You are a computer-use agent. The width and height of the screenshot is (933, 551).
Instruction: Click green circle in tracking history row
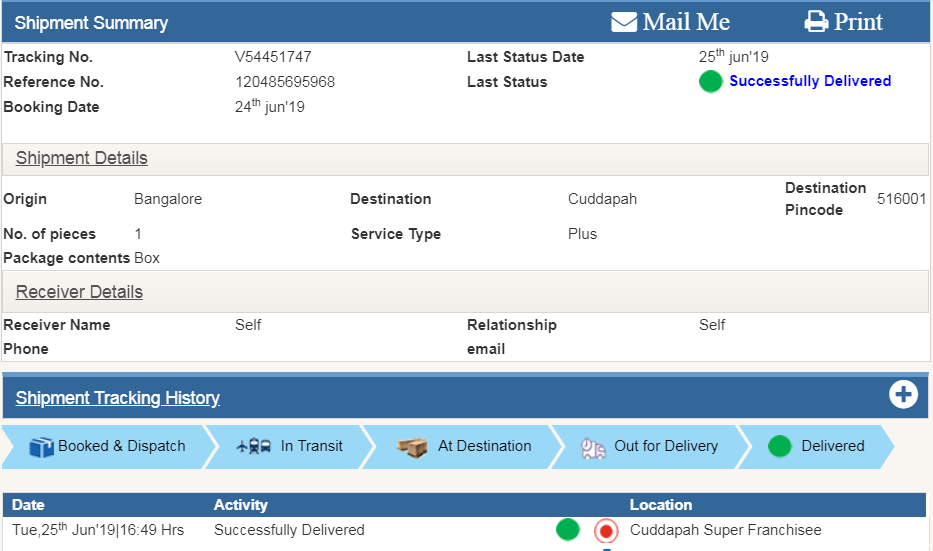tap(568, 530)
